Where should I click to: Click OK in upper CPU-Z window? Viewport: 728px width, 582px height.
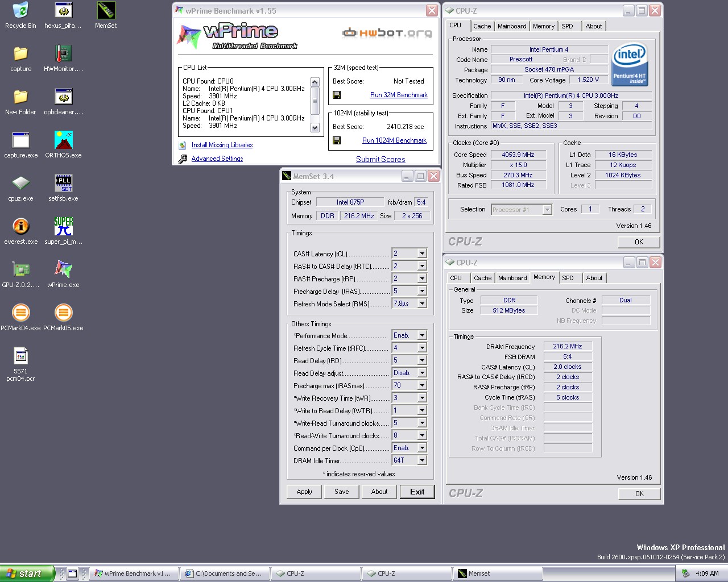(639, 242)
